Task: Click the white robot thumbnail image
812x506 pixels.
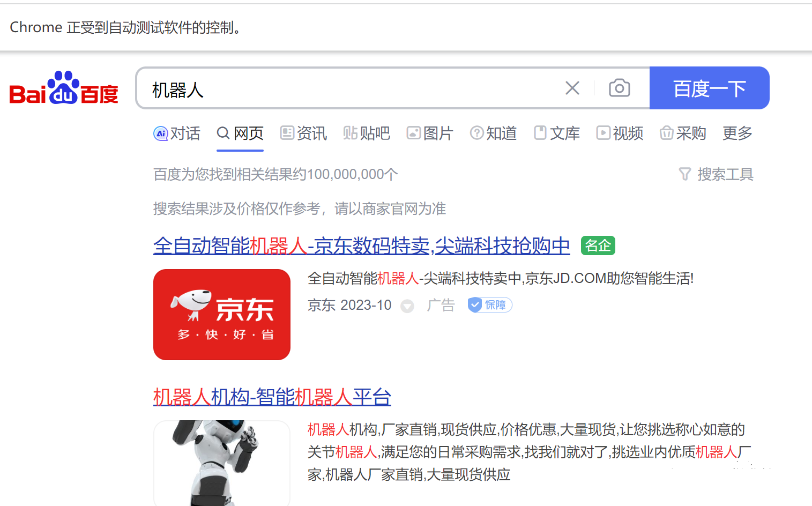Action: [x=222, y=463]
